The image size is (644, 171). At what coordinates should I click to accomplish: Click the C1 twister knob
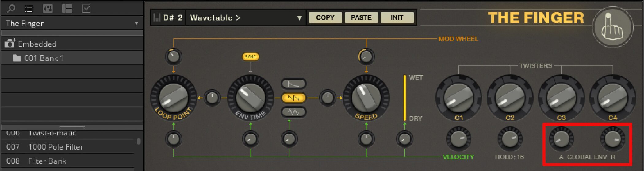459,98
